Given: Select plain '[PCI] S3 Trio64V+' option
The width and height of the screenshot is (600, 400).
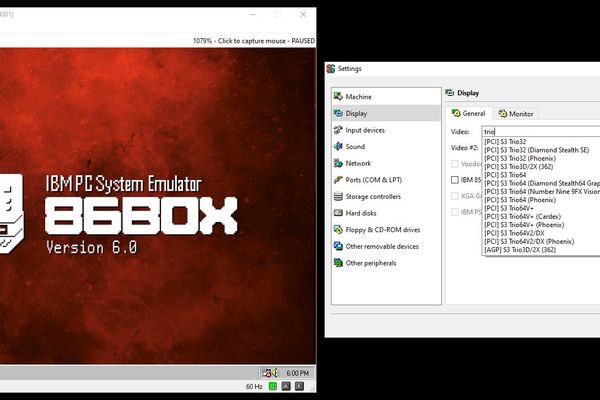Looking at the screenshot, I should pyautogui.click(x=541, y=208).
